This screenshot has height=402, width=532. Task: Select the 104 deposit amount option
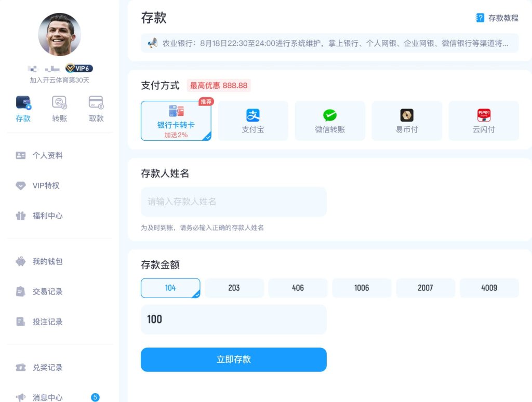tap(170, 288)
